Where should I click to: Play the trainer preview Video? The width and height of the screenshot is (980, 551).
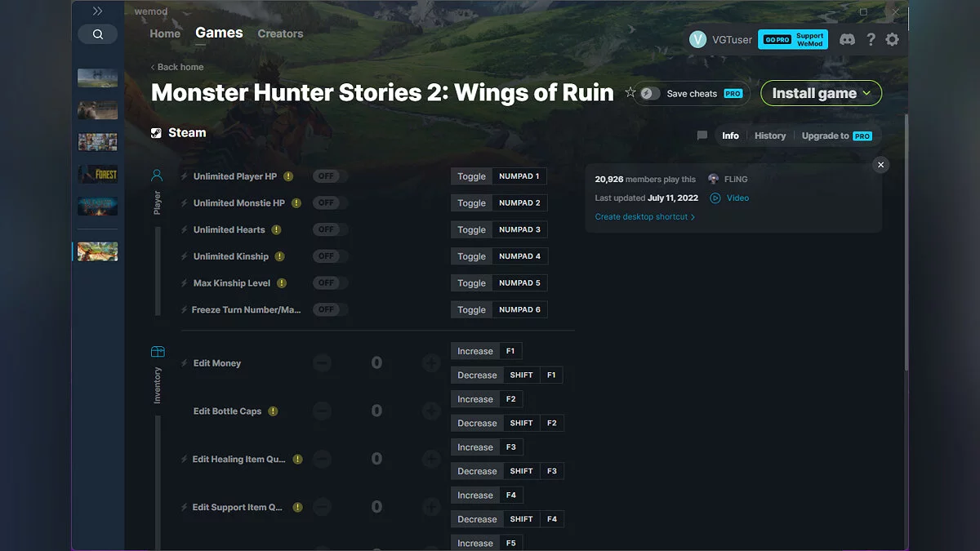click(x=729, y=198)
